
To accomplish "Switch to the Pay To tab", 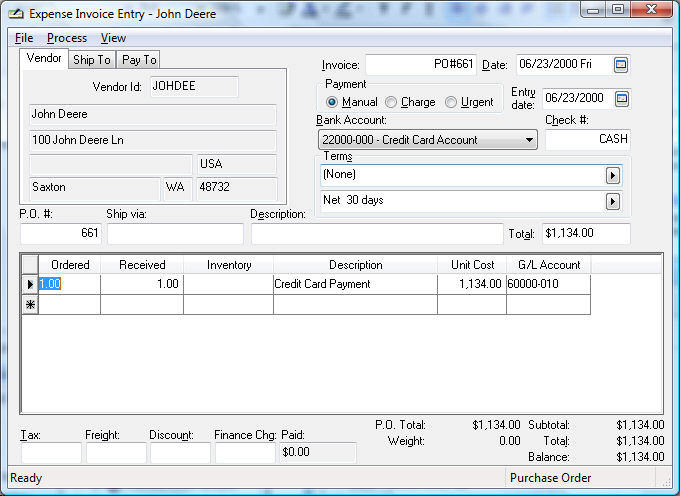I will (139, 60).
